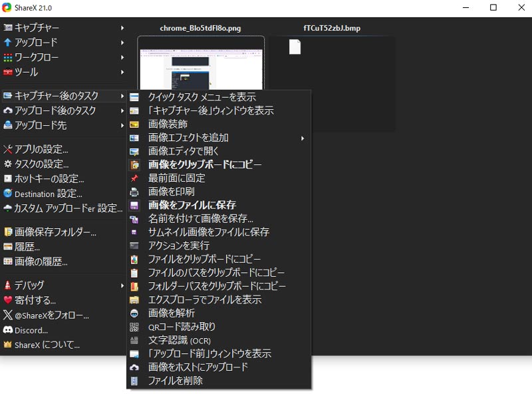Click the traffic cone icon beside デバッグ
The image size is (532, 394).
(x=8, y=286)
